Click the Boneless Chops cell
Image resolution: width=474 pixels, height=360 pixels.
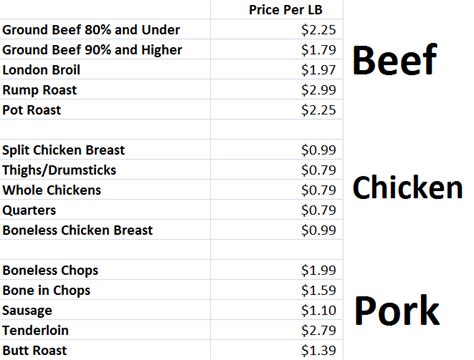point(105,270)
